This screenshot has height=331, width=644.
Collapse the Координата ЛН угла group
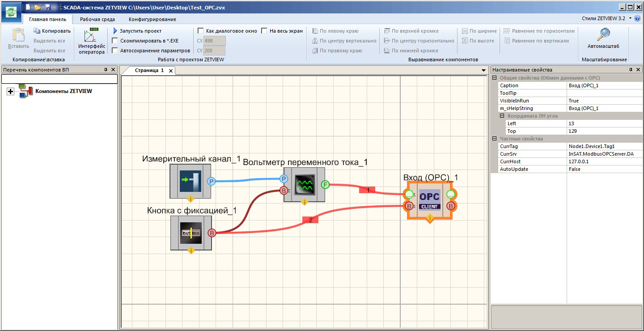(x=502, y=116)
